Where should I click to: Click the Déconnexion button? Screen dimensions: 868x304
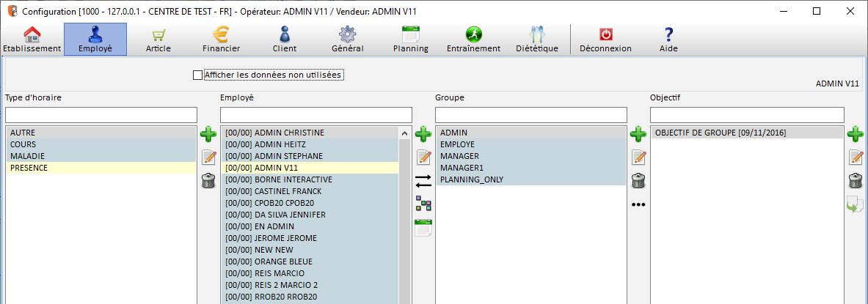point(605,40)
